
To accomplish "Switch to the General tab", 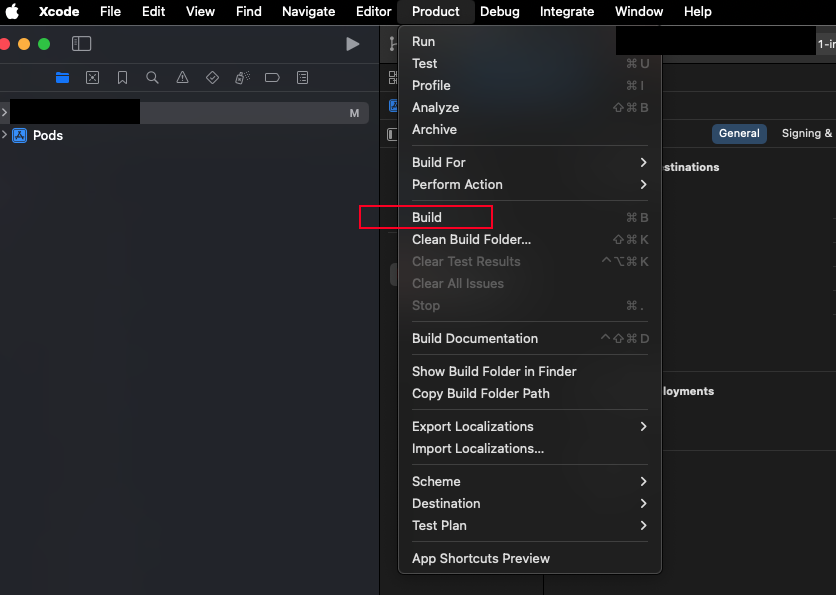I will pyautogui.click(x=739, y=133).
